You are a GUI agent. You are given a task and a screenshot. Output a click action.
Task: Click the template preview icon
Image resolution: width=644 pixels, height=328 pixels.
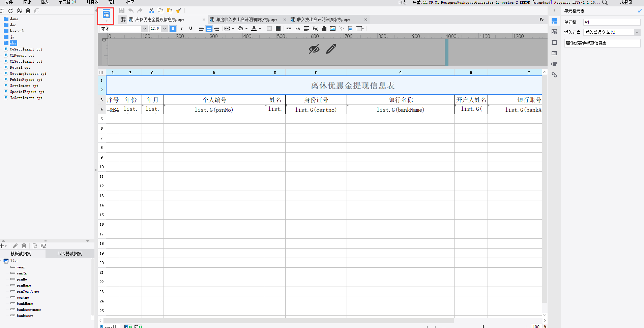106,14
